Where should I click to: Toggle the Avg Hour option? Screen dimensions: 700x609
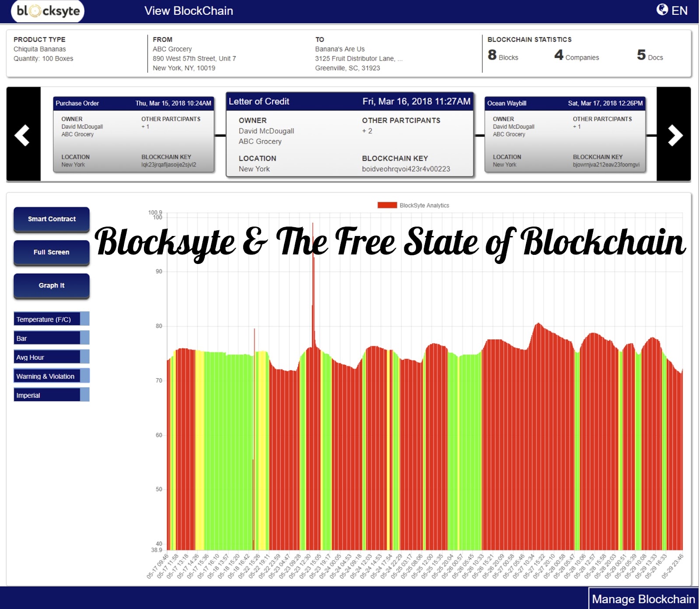(52, 357)
